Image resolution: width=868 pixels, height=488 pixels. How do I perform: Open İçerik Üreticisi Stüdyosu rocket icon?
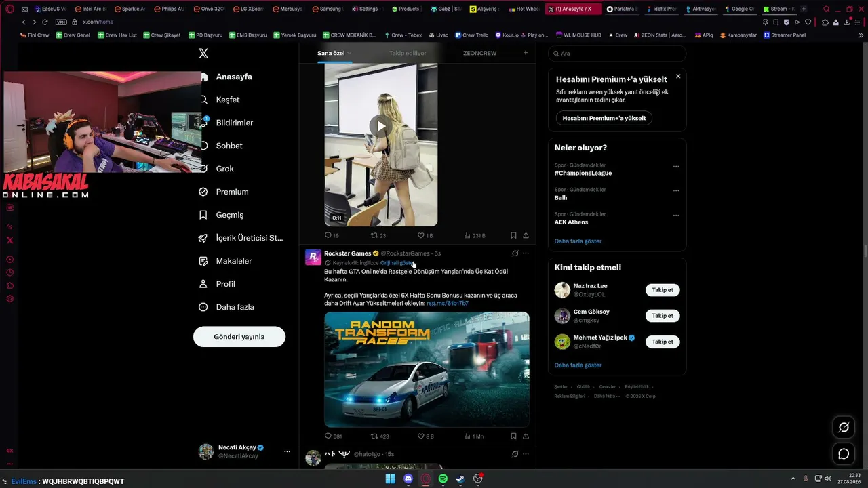click(x=203, y=238)
